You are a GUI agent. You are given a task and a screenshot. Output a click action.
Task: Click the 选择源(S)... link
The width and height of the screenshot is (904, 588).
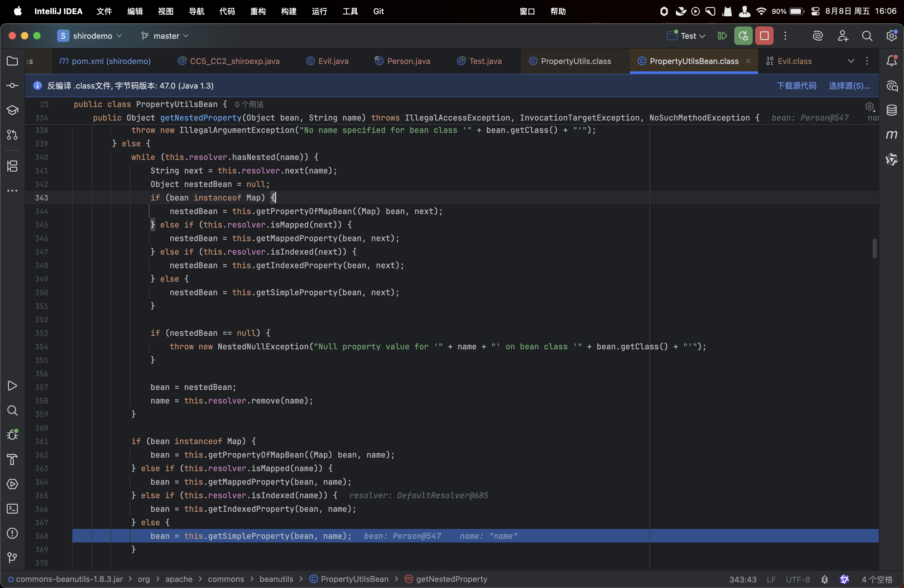(x=849, y=86)
